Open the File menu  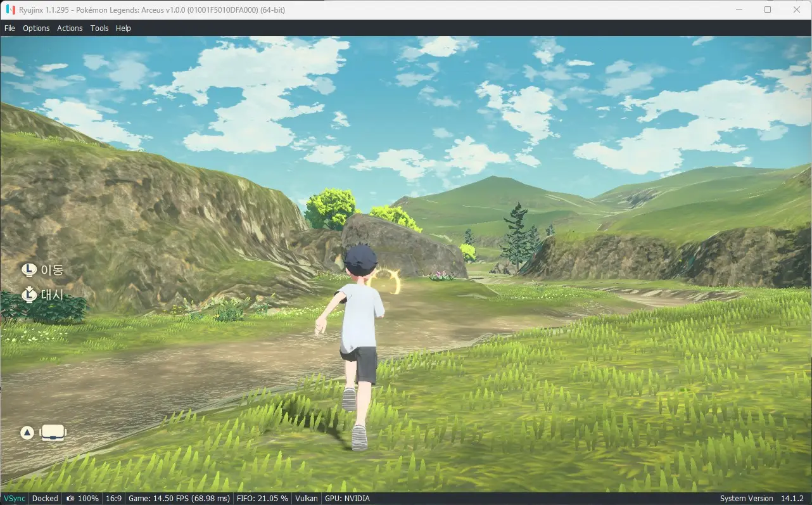tap(10, 28)
